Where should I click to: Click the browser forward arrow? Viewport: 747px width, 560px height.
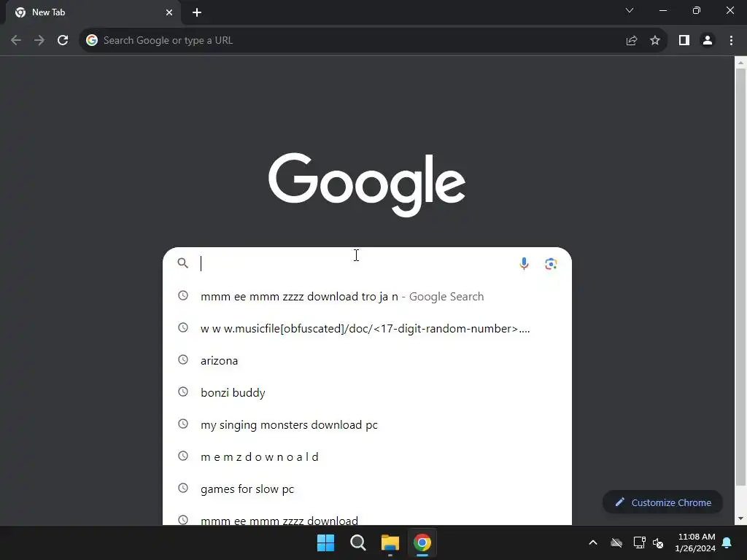[x=39, y=41]
